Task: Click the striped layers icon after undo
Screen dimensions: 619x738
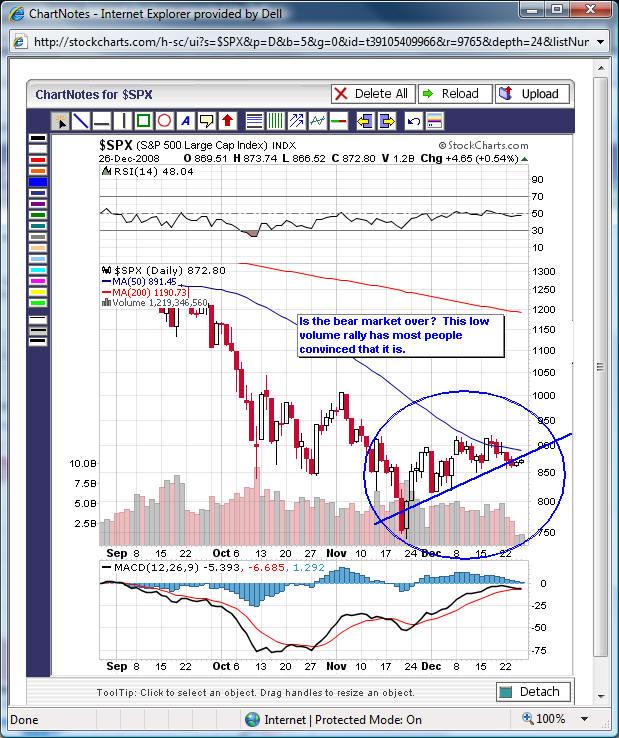Action: (434, 121)
